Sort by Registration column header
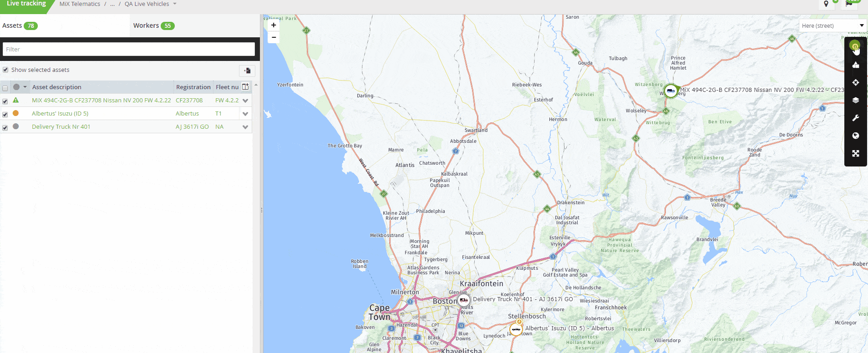This screenshot has height=353, width=868. click(193, 87)
